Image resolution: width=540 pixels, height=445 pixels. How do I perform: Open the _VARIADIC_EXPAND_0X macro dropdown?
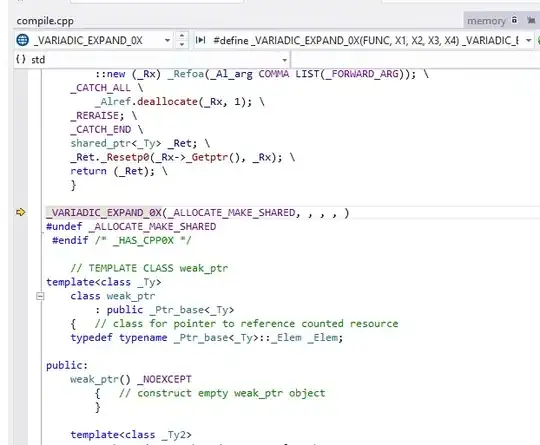pyautogui.click(x=167, y=40)
